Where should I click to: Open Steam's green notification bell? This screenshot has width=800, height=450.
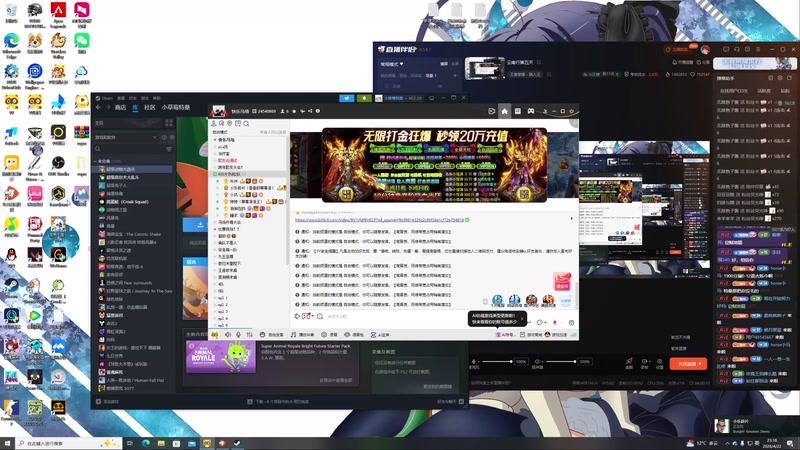click(x=364, y=98)
